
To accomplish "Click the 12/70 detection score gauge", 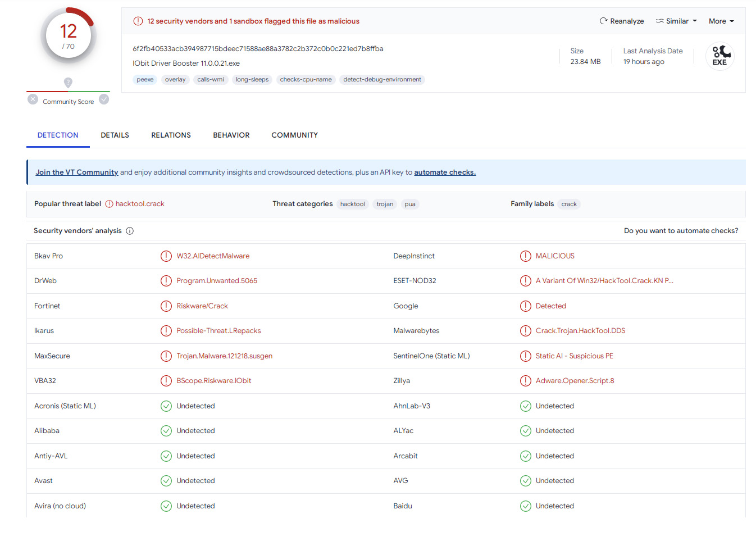I will pos(68,36).
